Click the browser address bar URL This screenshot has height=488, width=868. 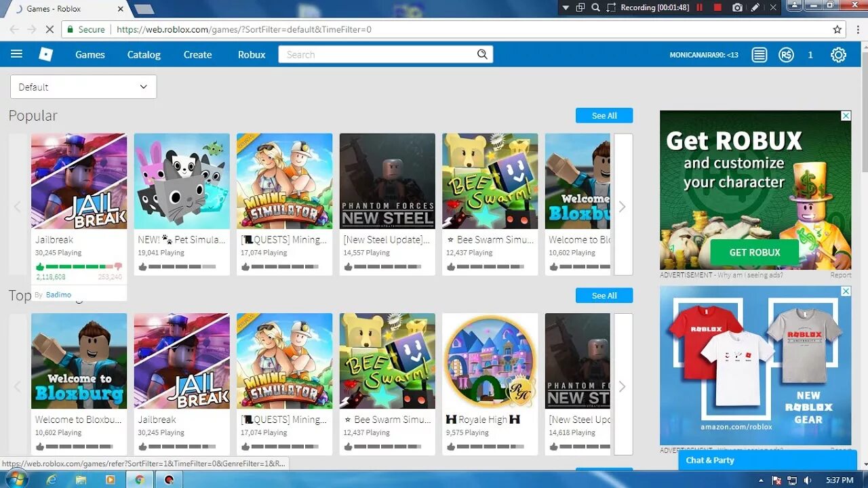(x=244, y=29)
